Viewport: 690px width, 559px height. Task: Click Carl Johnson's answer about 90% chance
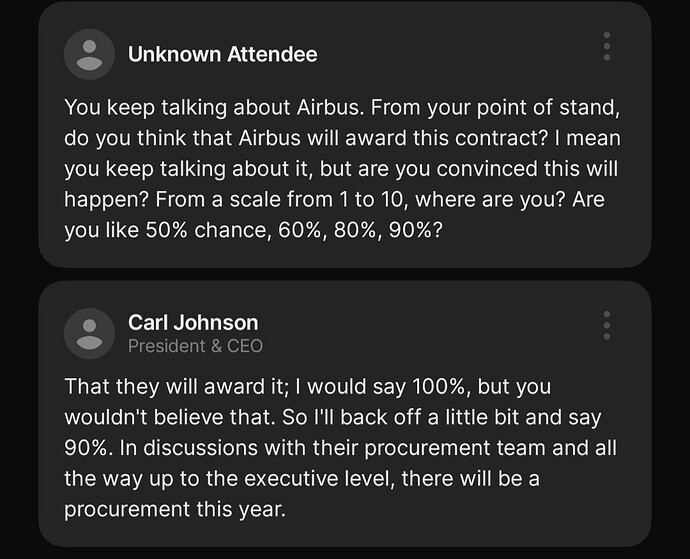pyautogui.click(x=341, y=448)
